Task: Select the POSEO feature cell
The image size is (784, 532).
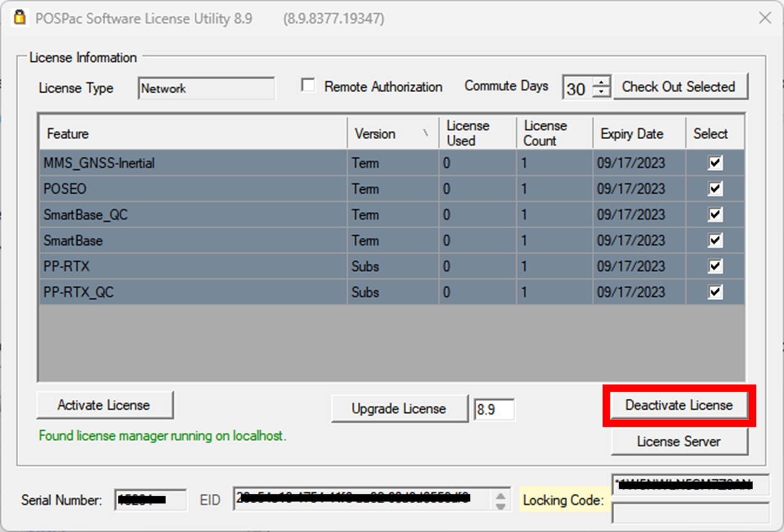Action: [193, 189]
